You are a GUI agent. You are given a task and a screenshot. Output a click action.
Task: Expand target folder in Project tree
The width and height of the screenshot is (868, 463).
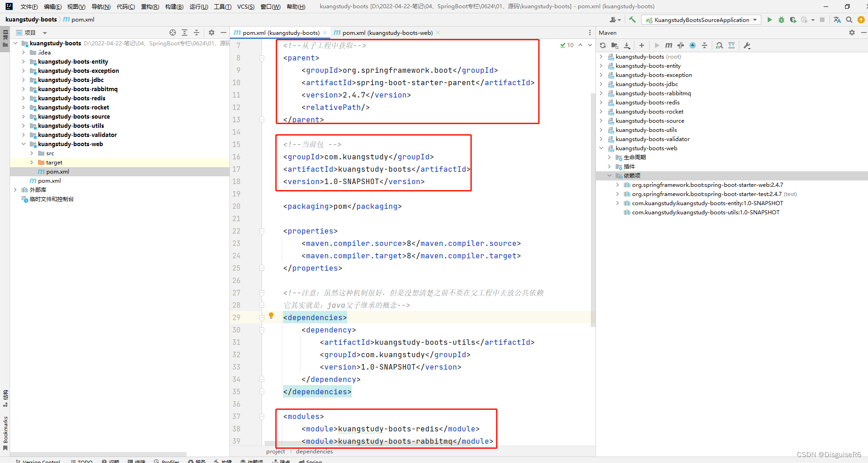tap(32, 162)
